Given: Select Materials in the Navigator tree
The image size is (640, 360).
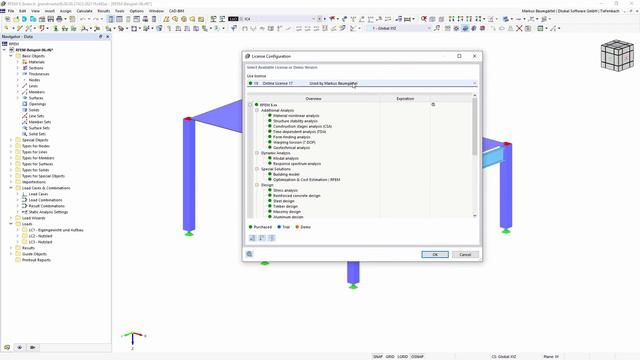Looking at the screenshot, I should (36, 62).
